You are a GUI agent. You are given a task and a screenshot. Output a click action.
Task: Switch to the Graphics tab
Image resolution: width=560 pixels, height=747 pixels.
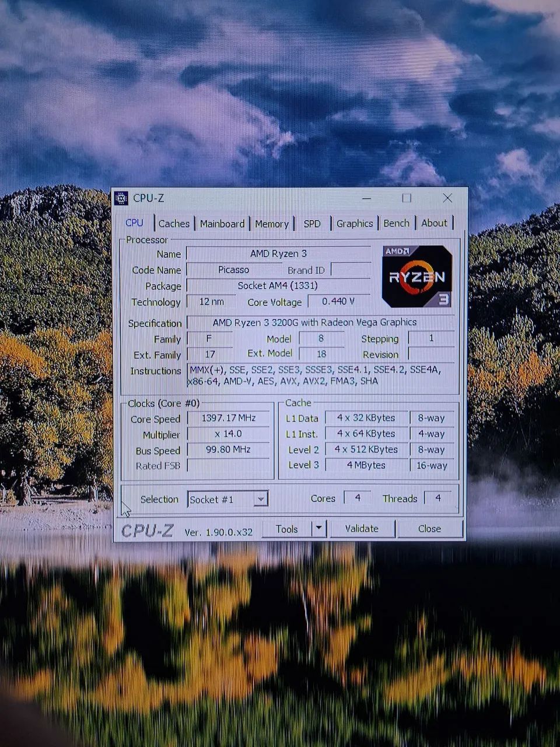355,224
